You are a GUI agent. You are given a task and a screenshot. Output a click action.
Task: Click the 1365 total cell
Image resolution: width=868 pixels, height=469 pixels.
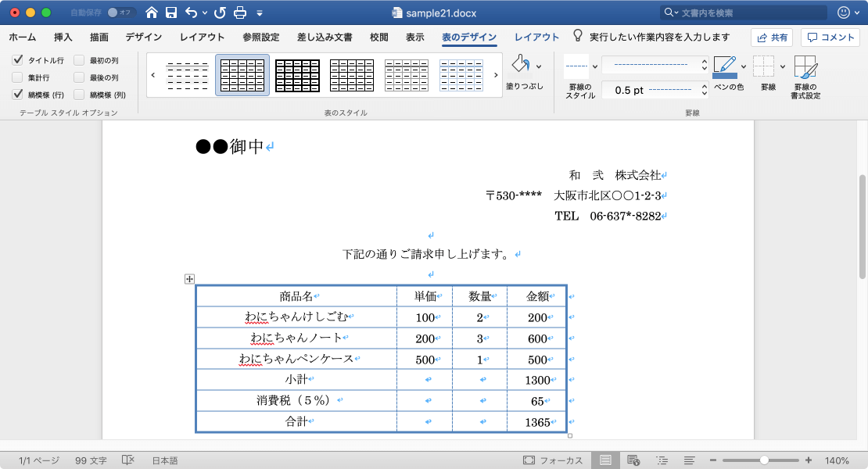coord(537,422)
